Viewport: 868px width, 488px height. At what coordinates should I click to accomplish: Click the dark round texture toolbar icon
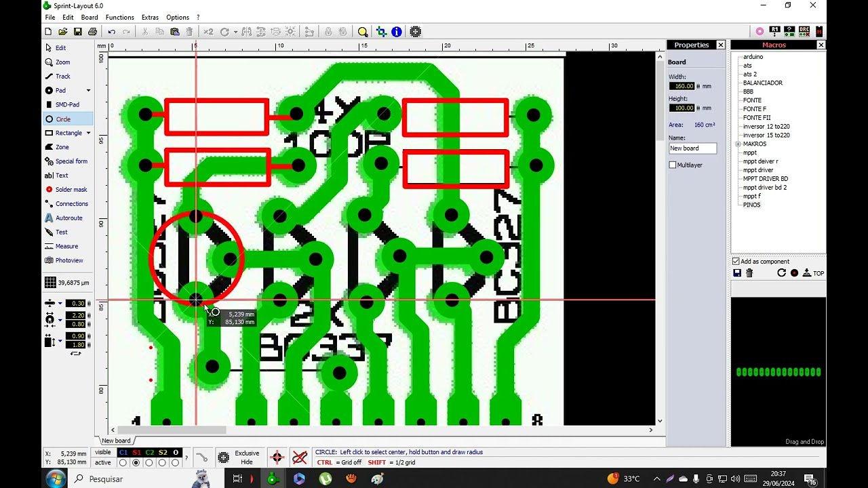[x=416, y=31]
